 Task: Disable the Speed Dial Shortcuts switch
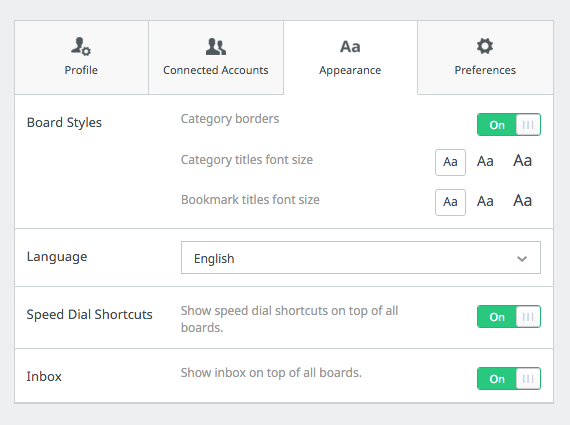click(x=509, y=317)
